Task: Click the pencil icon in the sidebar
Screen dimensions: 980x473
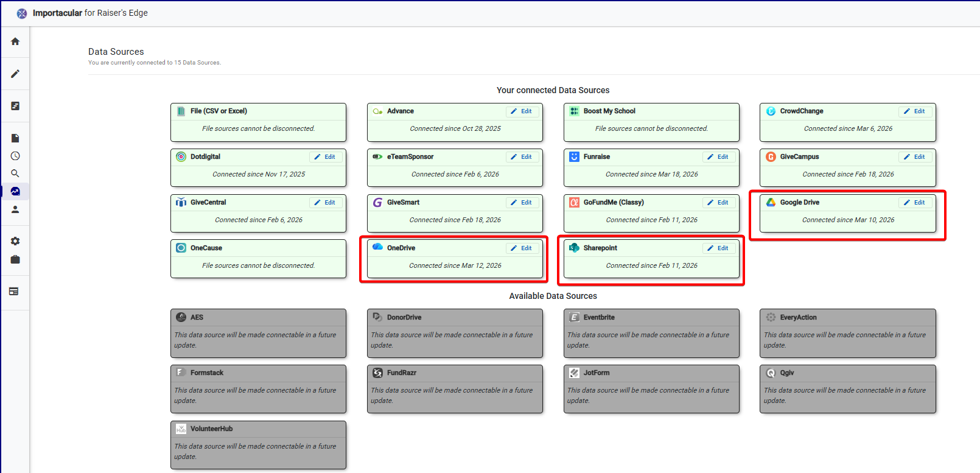Action: 15,74
